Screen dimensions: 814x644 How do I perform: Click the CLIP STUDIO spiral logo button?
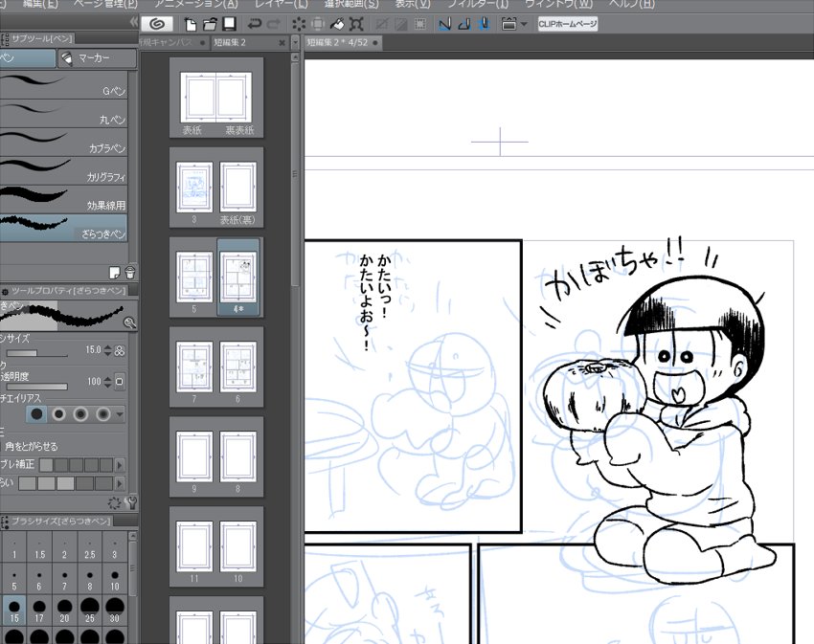[157, 24]
